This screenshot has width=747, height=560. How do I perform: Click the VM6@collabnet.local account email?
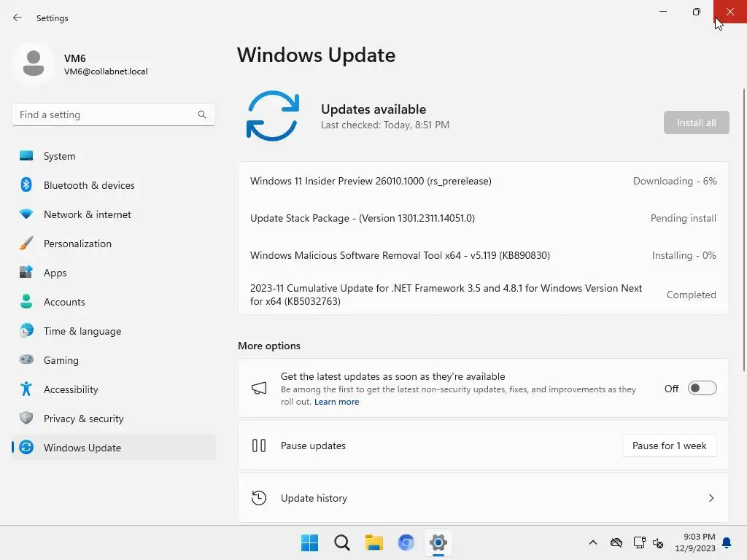[x=106, y=71]
